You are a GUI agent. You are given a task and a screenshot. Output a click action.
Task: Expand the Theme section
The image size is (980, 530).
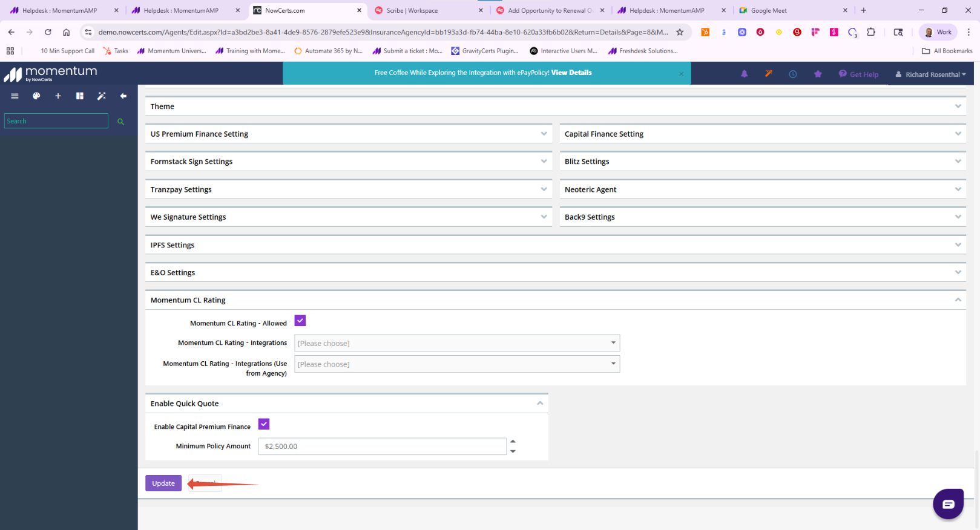click(x=555, y=106)
